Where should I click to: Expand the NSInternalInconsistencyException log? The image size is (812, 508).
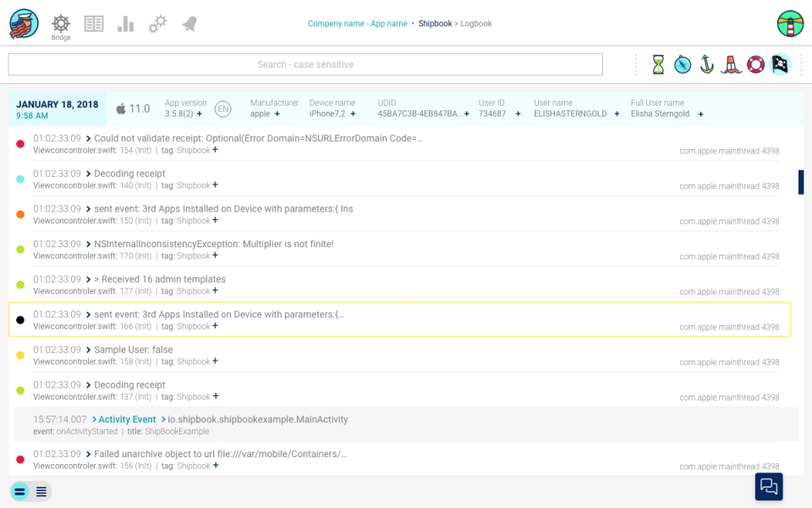[x=88, y=244]
